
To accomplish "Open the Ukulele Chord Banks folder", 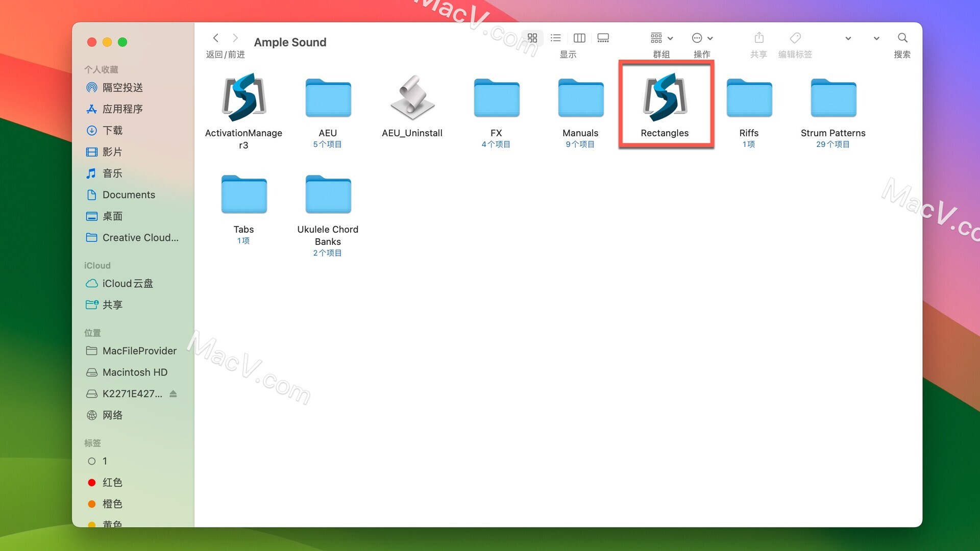I will pyautogui.click(x=328, y=194).
